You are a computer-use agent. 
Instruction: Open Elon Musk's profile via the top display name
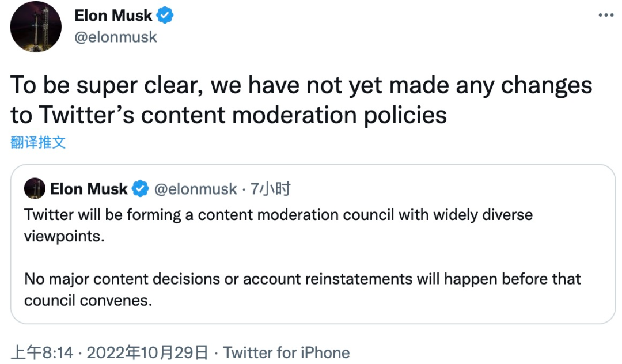[x=113, y=16]
